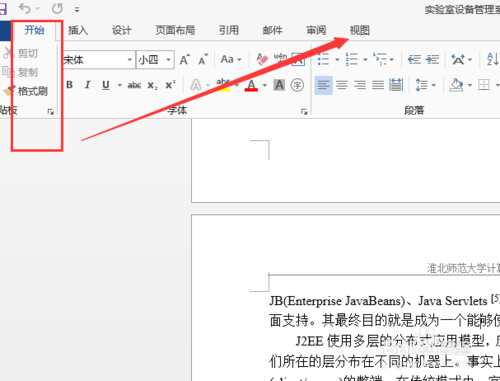Viewport: 500px width, 381px height.
Task: Open the 视图 tab
Action: tap(360, 31)
